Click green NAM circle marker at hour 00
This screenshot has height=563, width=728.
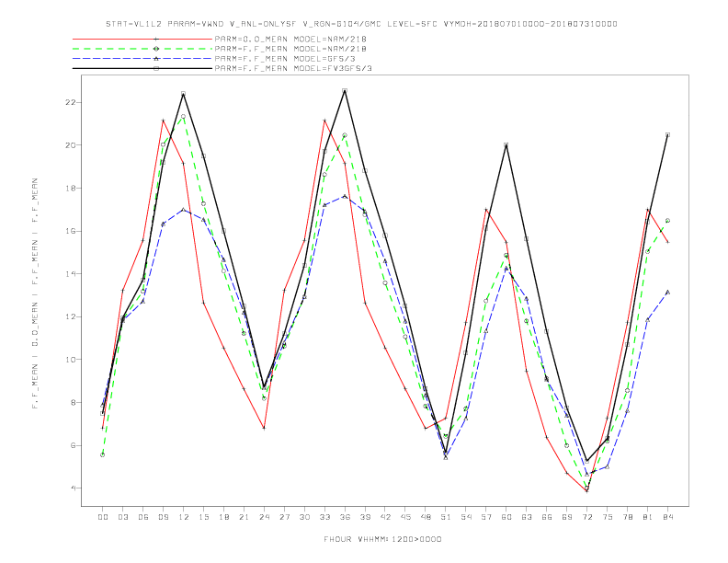coord(103,454)
